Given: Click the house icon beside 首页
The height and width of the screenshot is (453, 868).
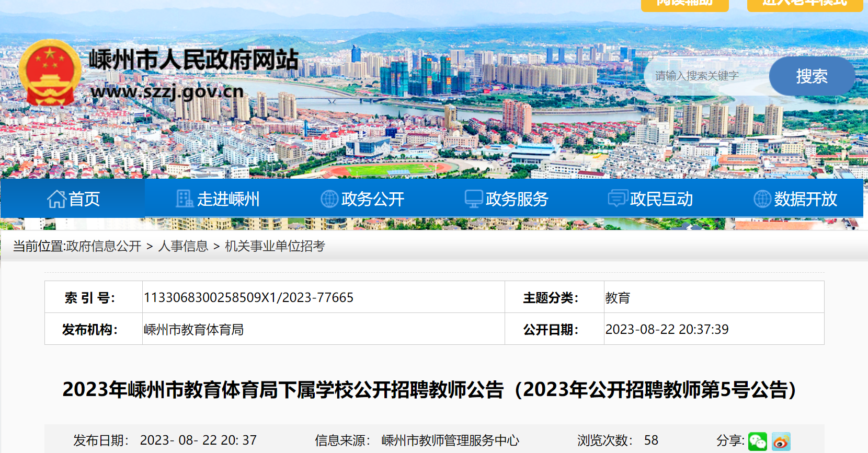Looking at the screenshot, I should tap(56, 199).
